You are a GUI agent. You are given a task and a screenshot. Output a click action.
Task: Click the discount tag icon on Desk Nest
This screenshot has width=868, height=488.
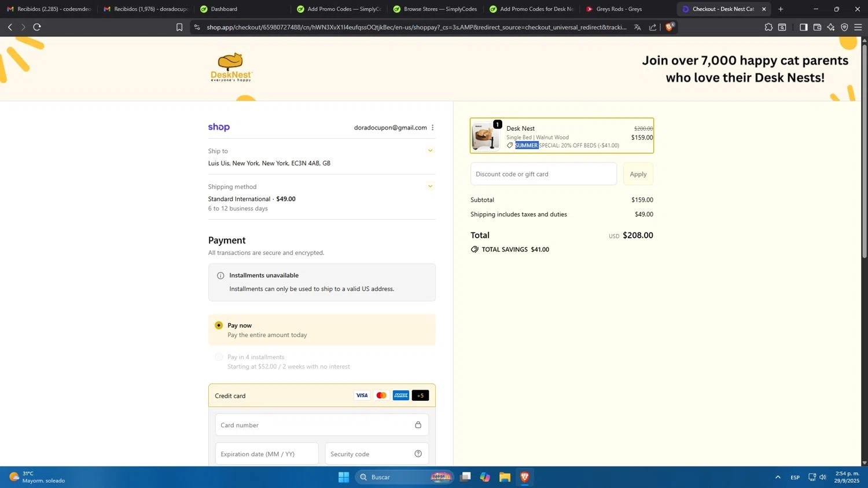point(510,146)
